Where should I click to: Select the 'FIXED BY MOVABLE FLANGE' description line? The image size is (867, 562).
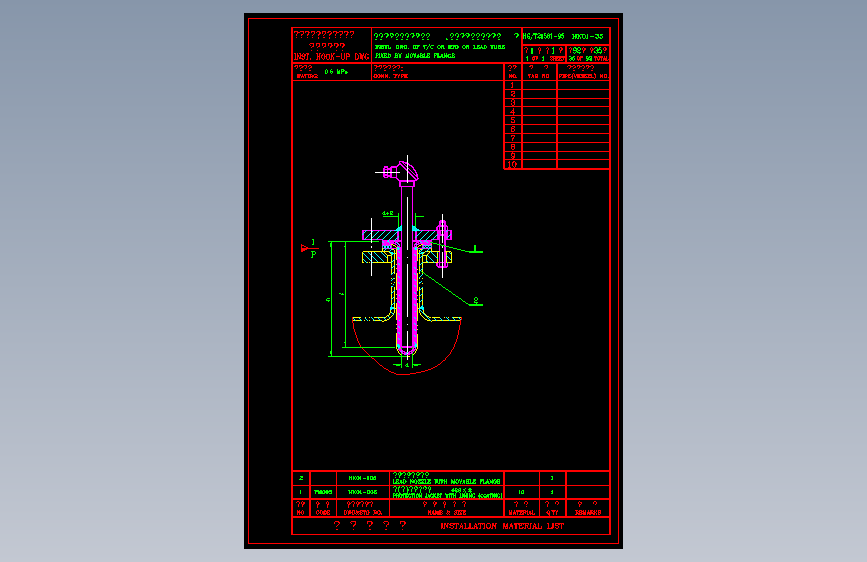tap(415, 56)
